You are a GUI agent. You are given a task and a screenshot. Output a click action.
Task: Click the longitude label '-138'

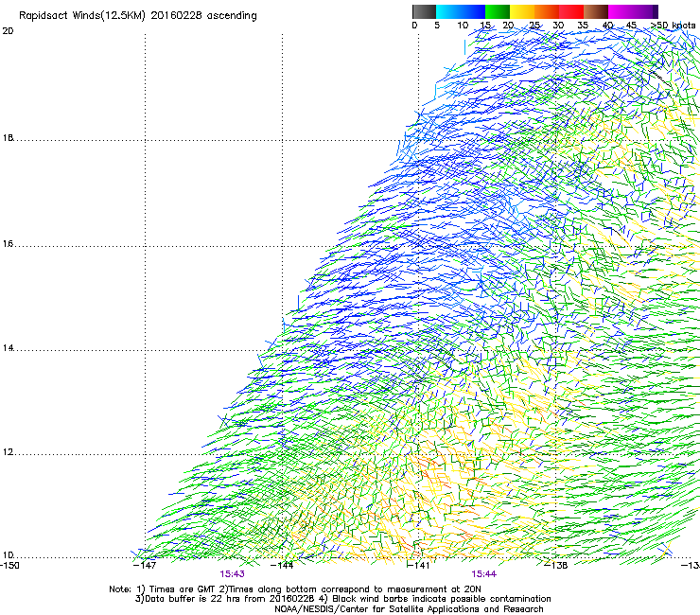click(x=556, y=566)
